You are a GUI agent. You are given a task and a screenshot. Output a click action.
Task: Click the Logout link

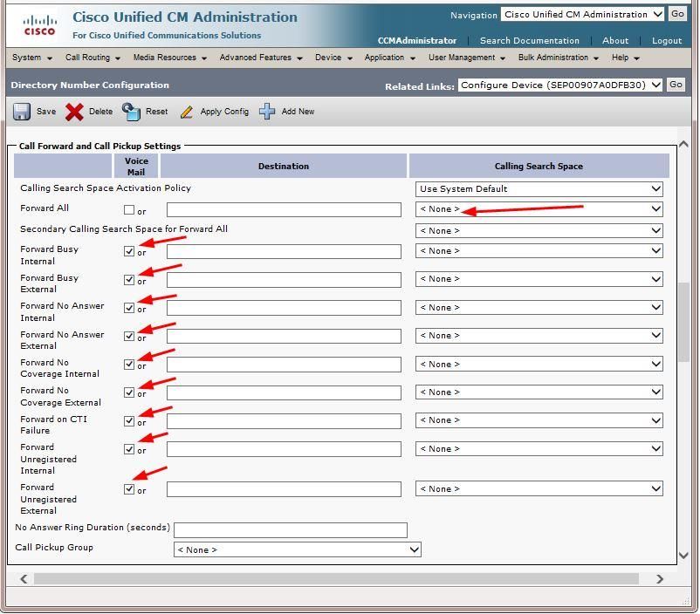pyautogui.click(x=667, y=41)
